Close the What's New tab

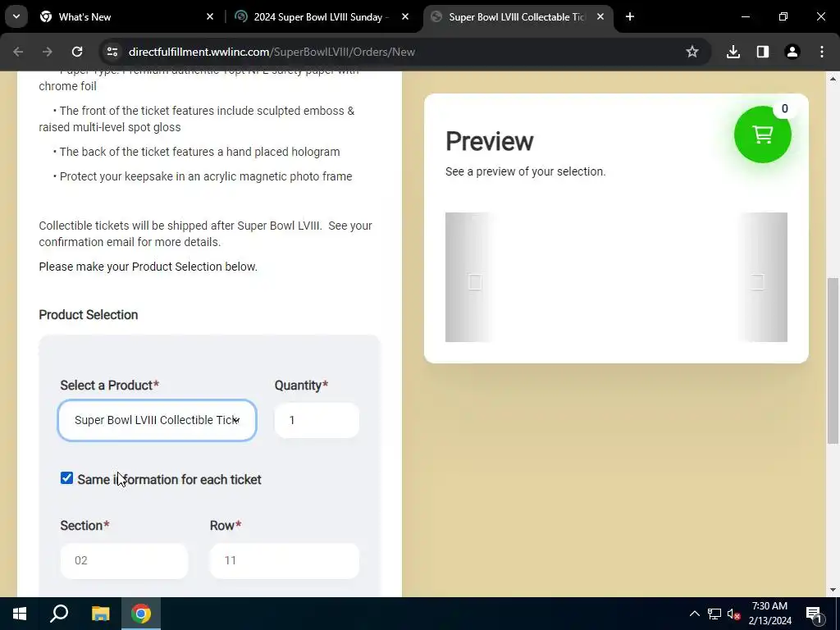coord(210,17)
